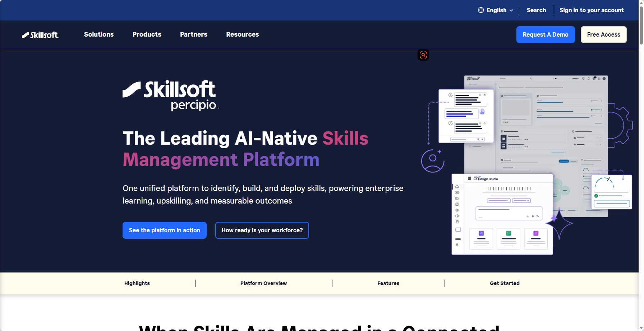This screenshot has width=644, height=331.
Task: Click the platform illustration graphic
Action: [x=527, y=165]
